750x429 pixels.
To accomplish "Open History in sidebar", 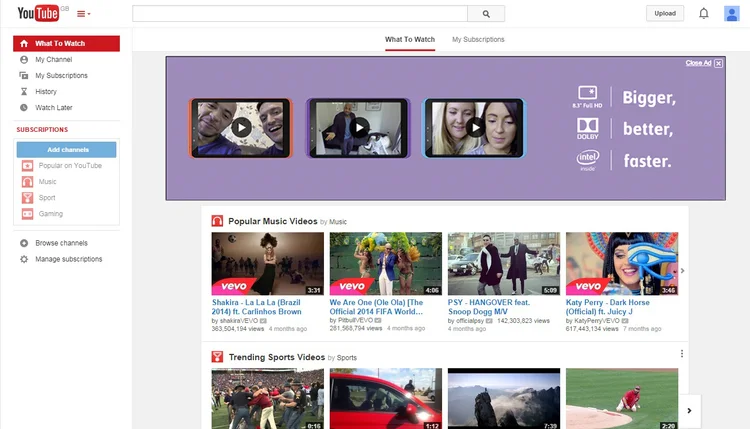I will tap(46, 91).
